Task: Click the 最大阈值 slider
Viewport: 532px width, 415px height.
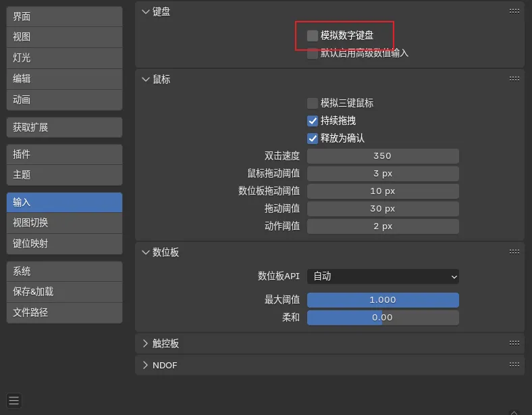Action: 383,300
